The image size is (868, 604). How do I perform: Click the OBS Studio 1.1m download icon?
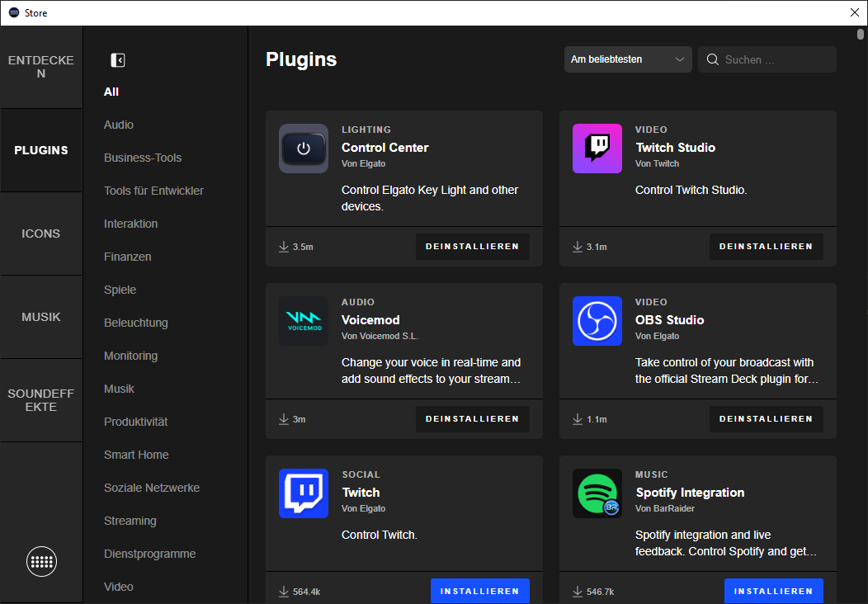578,419
